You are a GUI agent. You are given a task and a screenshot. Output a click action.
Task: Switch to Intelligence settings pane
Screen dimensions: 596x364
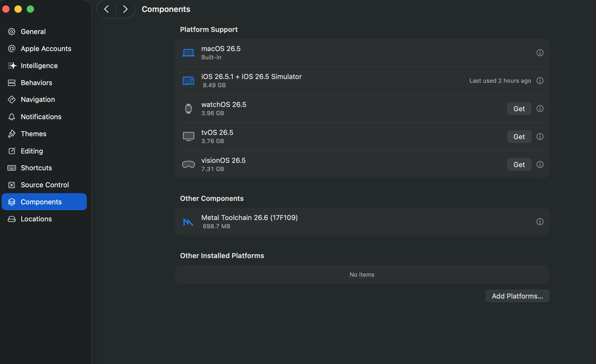coord(44,65)
